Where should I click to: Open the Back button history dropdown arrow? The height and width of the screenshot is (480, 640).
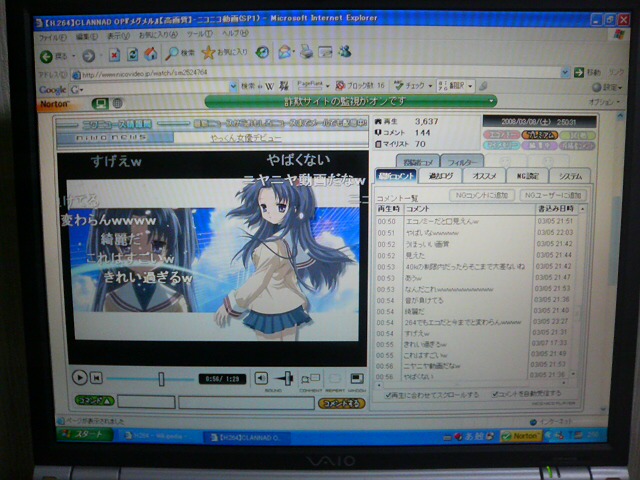click(74, 56)
